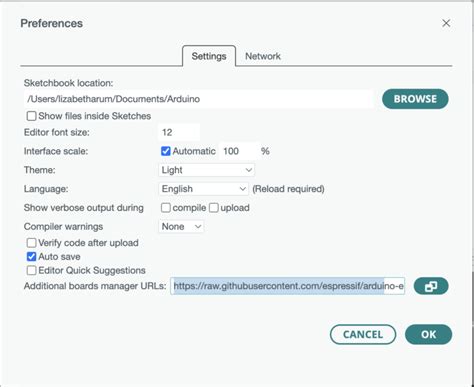The image size is (474, 387).
Task: Click the Sketchbook location path field
Action: click(x=199, y=99)
